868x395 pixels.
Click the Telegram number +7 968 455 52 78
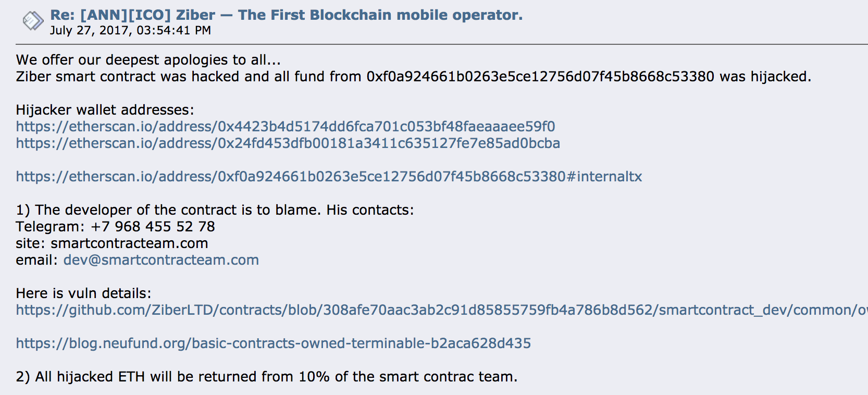click(153, 227)
